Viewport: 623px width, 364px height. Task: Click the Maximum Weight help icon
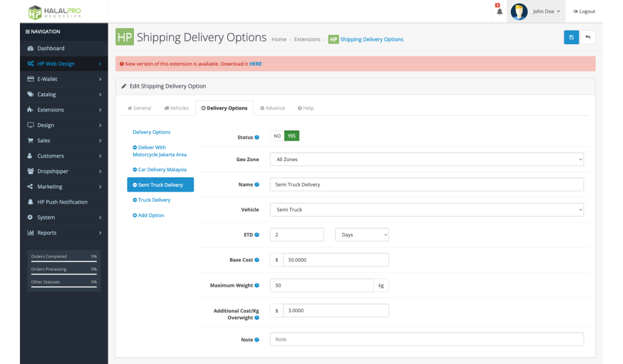pos(257,286)
